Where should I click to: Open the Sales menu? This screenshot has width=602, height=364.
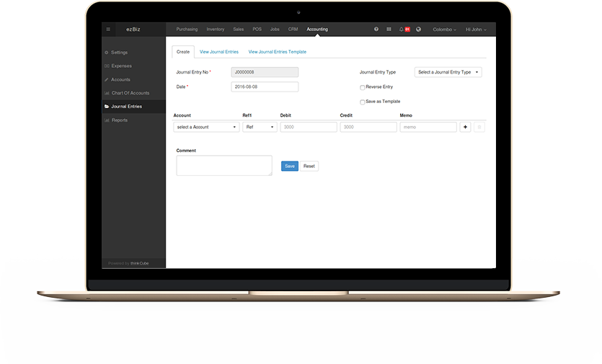click(x=239, y=29)
